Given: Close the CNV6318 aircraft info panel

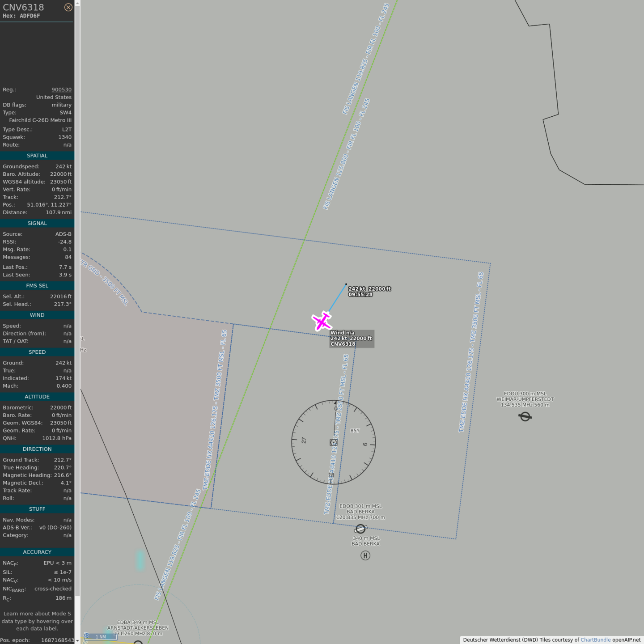Looking at the screenshot, I should tap(68, 7).
